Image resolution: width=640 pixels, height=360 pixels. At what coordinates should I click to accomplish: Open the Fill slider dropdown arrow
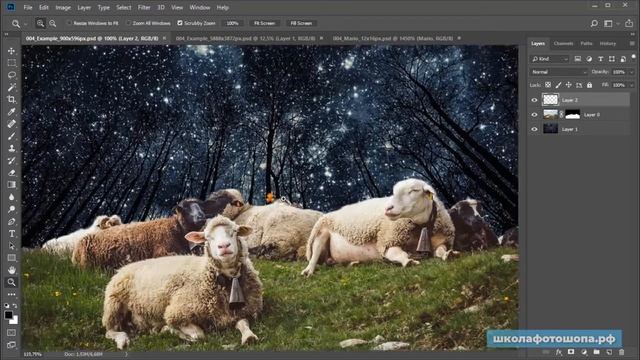coord(631,85)
